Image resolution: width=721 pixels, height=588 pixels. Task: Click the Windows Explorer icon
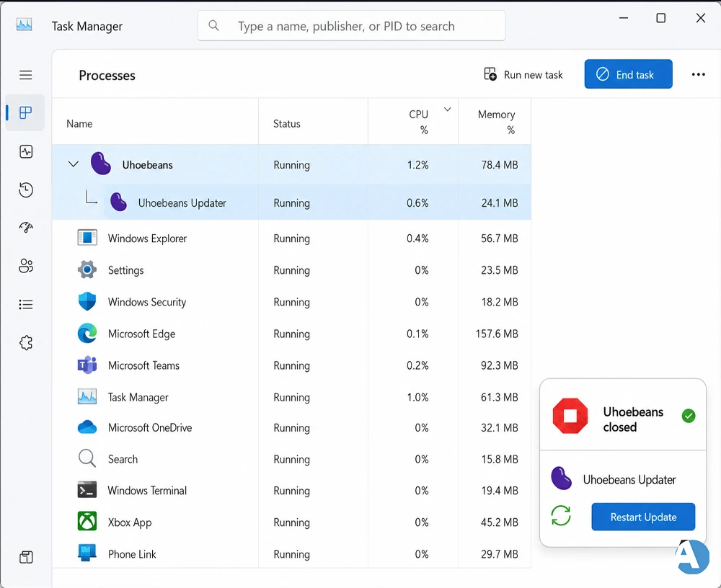pos(87,238)
